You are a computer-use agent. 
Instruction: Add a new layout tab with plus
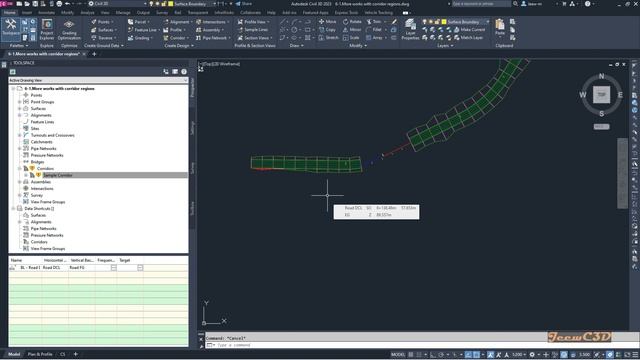click(x=76, y=354)
